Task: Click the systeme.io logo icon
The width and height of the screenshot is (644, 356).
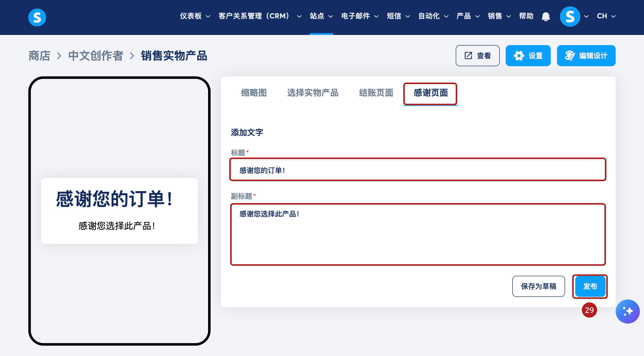Action: point(37,17)
